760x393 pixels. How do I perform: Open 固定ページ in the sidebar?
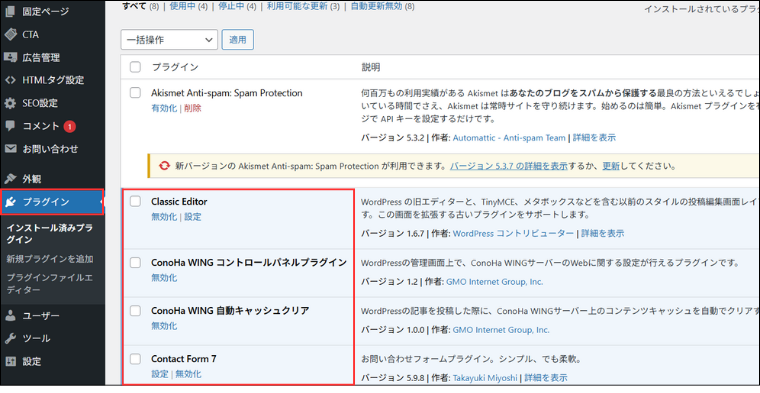46,12
